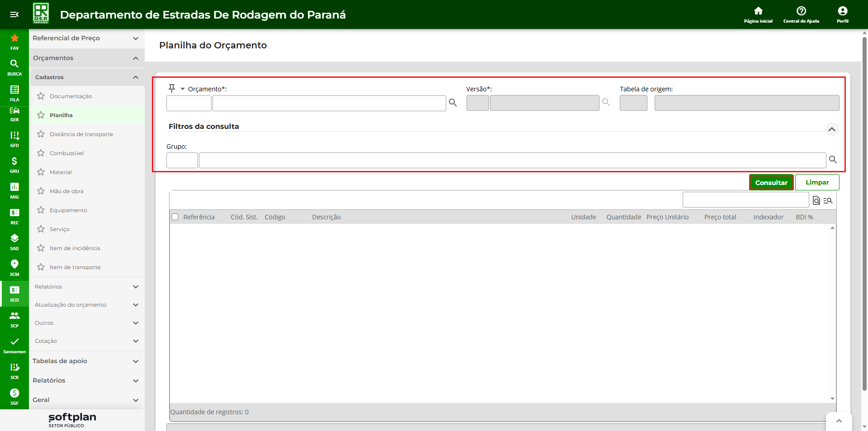Toggle the select-all checkbox beside Referência
868x431 pixels.
pyautogui.click(x=175, y=217)
